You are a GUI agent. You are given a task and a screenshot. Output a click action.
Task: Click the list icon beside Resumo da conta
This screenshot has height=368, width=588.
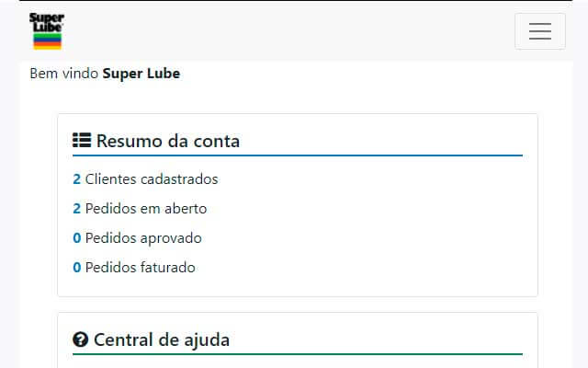[81, 141]
